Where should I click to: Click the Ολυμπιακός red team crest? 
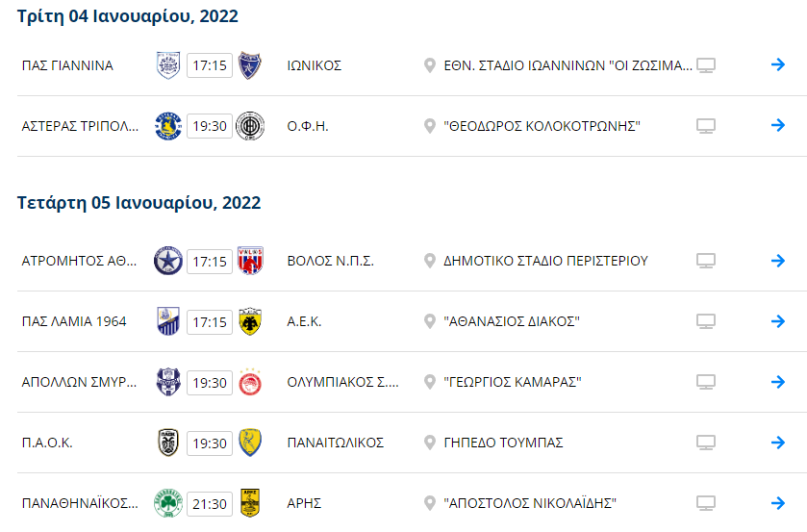coord(250,382)
